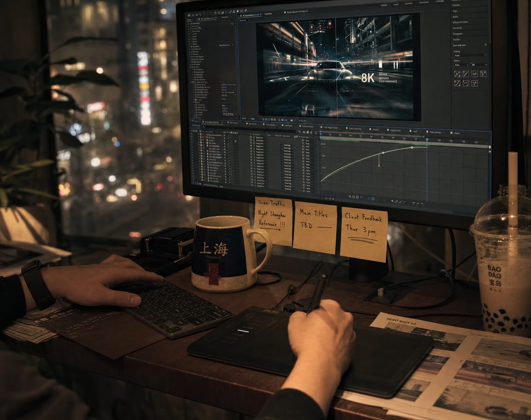Viewport: 531px width, 420px height.
Task: Expand the Preview panel on the right
Action: [x=456, y=6]
